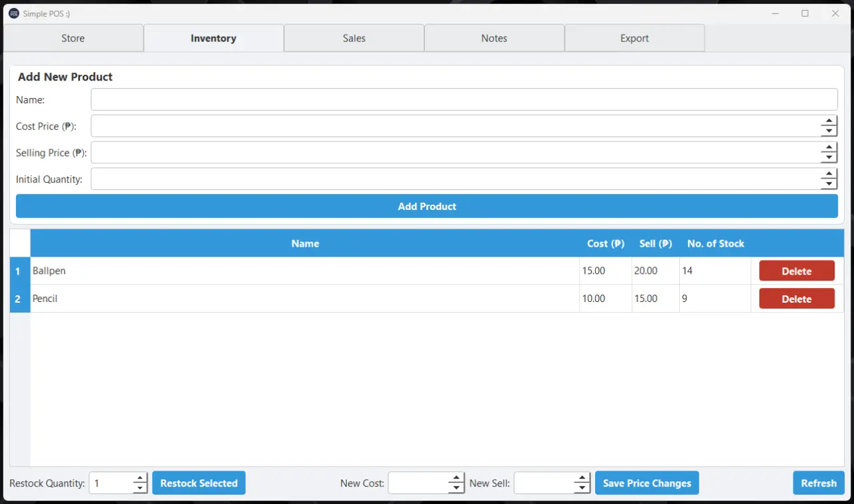The width and height of the screenshot is (854, 504).
Task: Increase Restock Quantity with up arrow
Action: 140,478
